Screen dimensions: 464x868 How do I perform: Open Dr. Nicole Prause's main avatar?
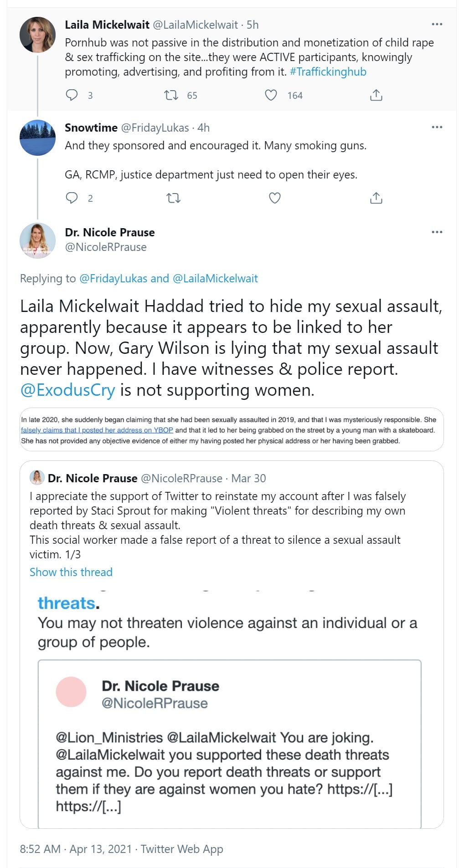pyautogui.click(x=37, y=240)
